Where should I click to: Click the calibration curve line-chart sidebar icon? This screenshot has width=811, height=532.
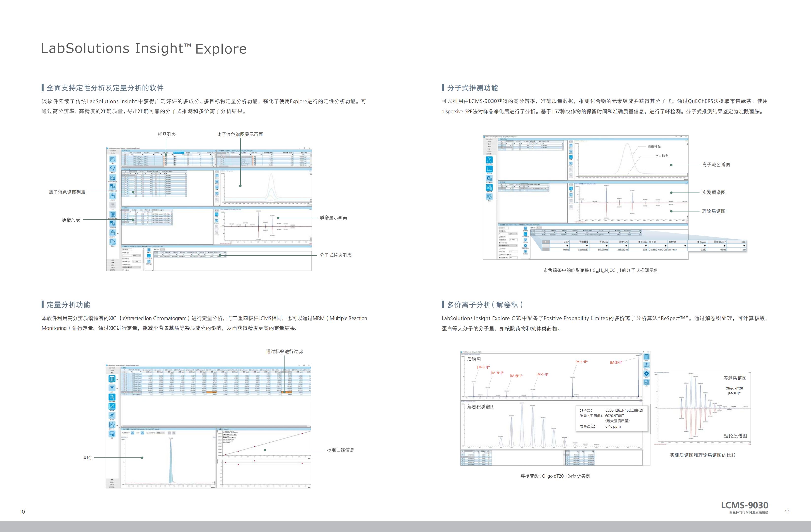click(112, 406)
